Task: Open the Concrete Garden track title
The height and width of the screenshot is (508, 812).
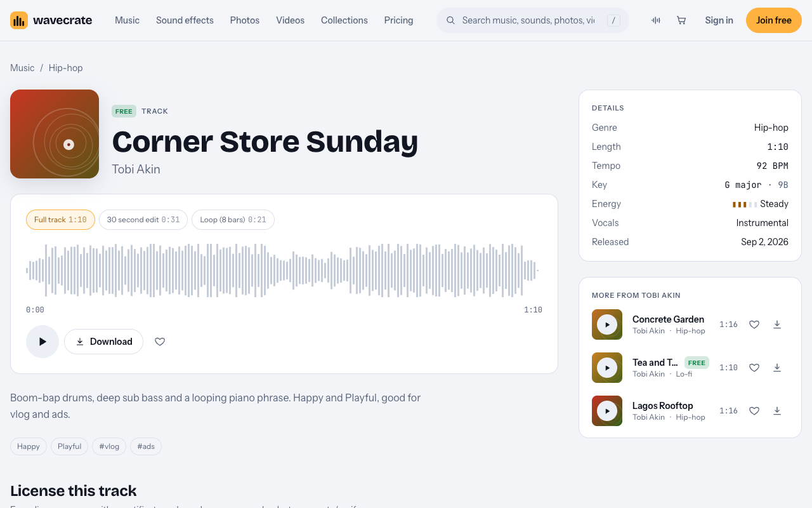Action: [x=668, y=319]
